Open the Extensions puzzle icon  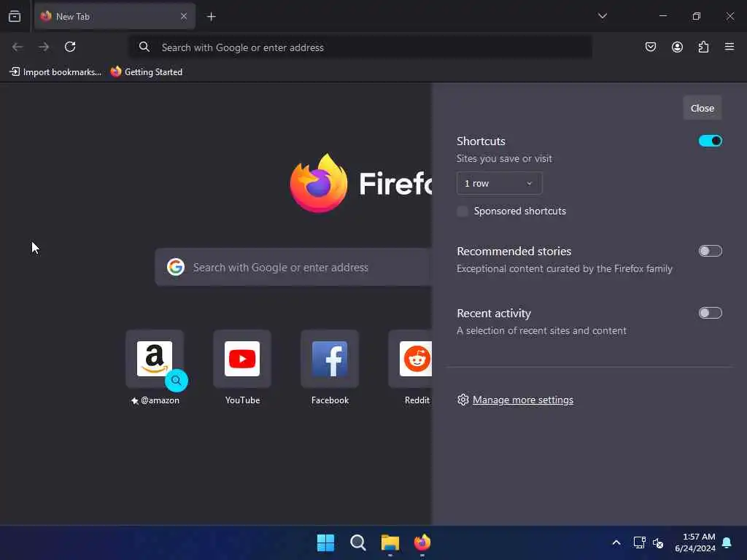pos(703,47)
